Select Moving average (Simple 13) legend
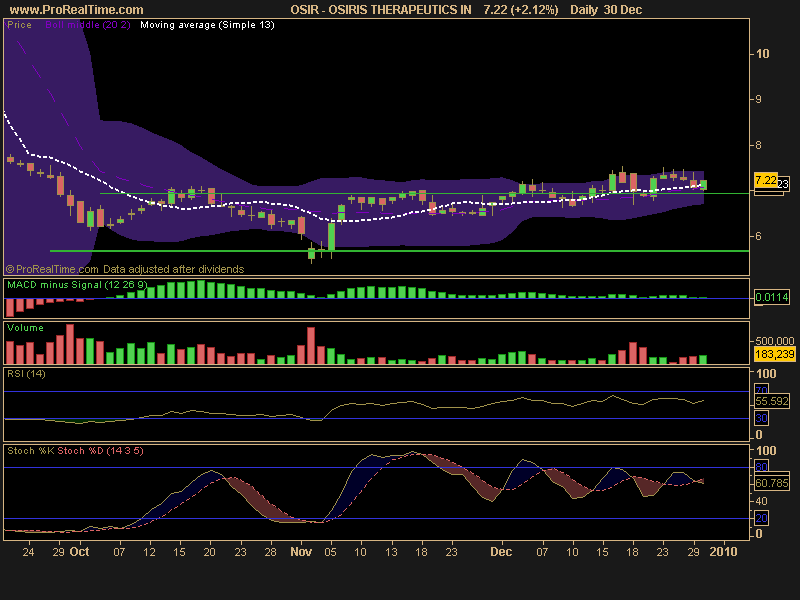800x600 pixels. [207, 25]
